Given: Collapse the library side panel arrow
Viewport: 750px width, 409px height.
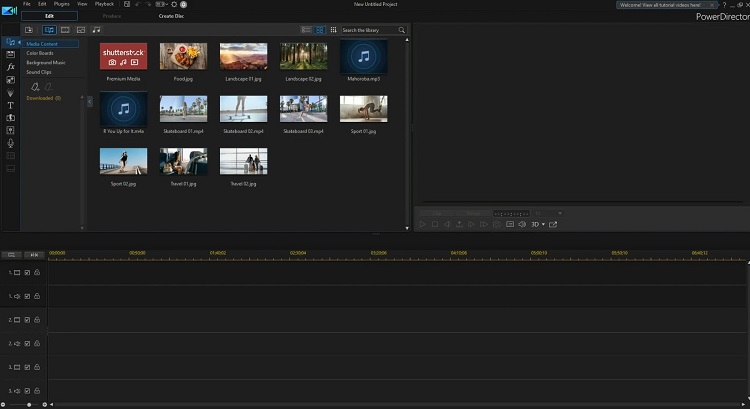Looking at the screenshot, I should tap(90, 101).
